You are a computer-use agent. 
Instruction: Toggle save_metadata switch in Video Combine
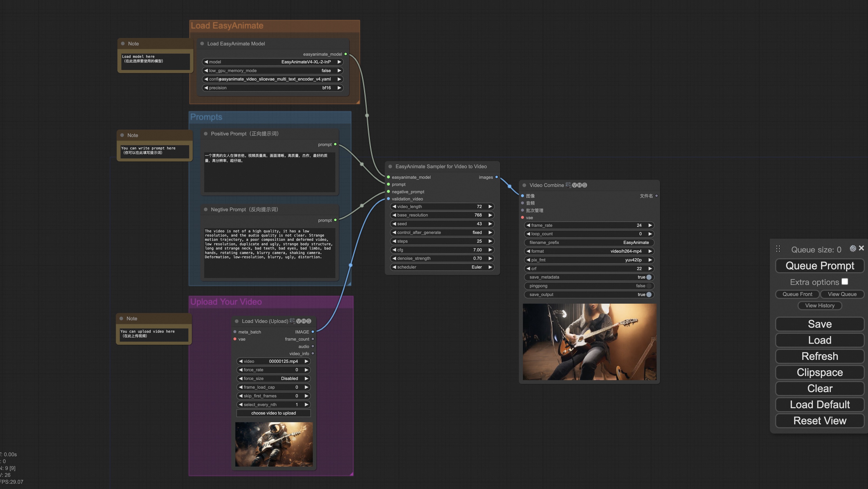tap(649, 277)
